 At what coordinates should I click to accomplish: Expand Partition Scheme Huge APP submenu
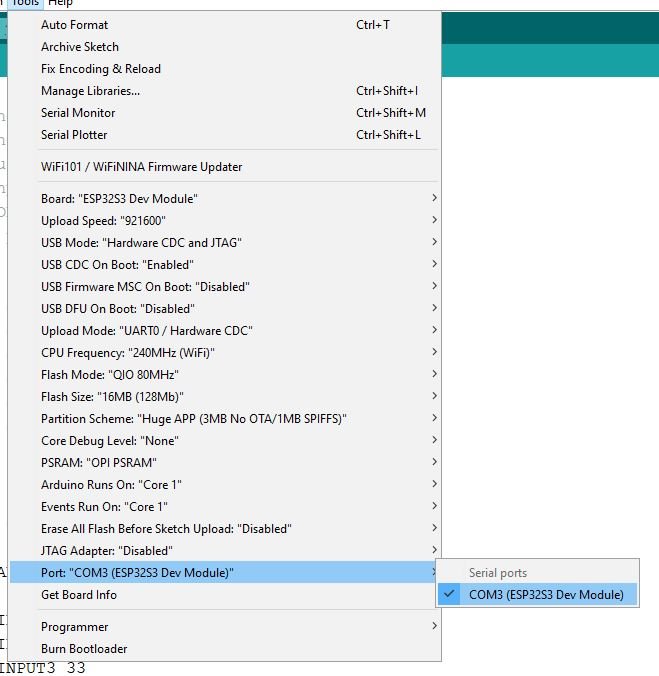(193, 419)
